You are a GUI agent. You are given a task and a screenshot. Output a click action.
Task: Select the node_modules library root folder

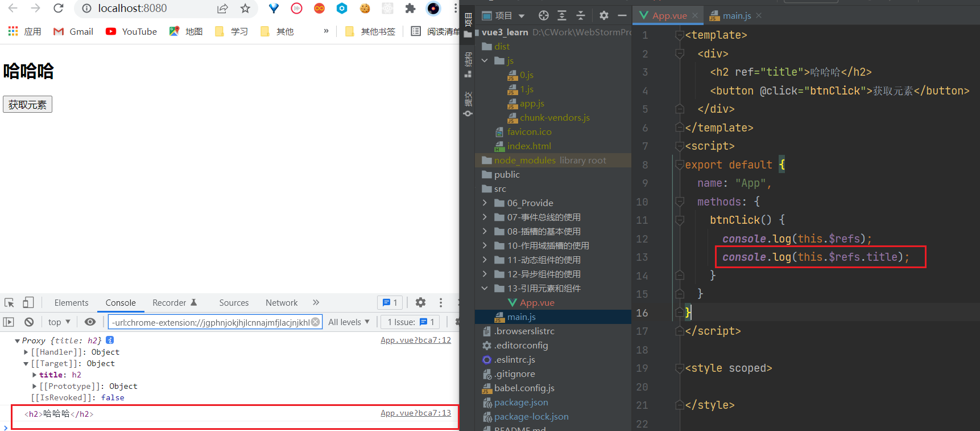pyautogui.click(x=553, y=160)
